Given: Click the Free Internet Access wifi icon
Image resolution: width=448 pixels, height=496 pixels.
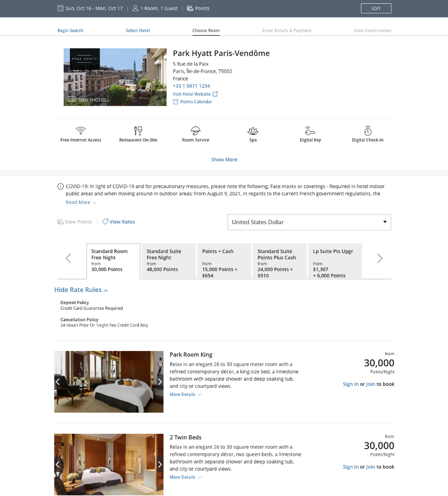Looking at the screenshot, I should coord(80,129).
